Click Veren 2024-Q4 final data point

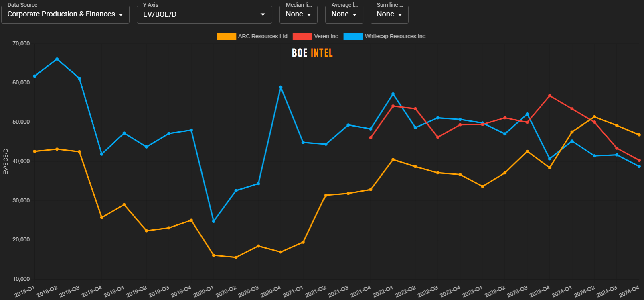pos(639,160)
